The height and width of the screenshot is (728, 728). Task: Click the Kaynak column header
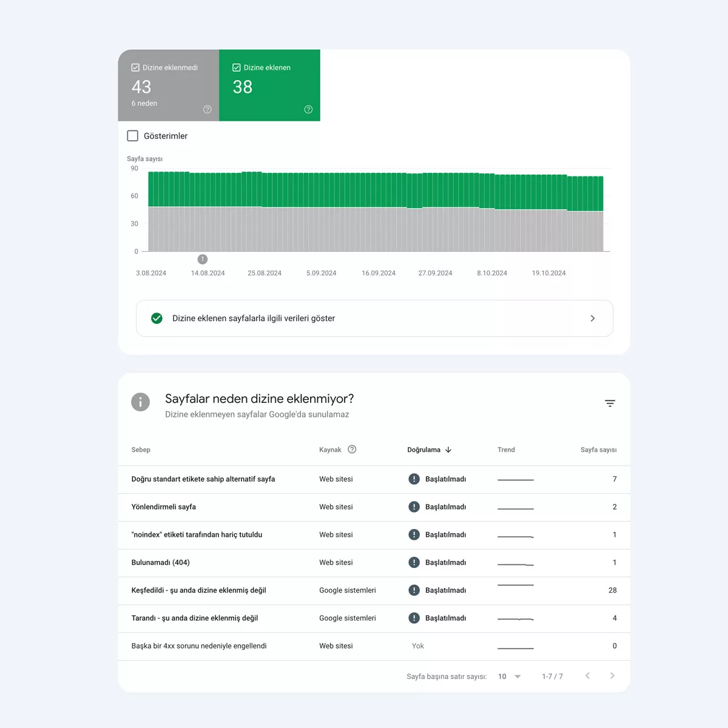[330, 450]
